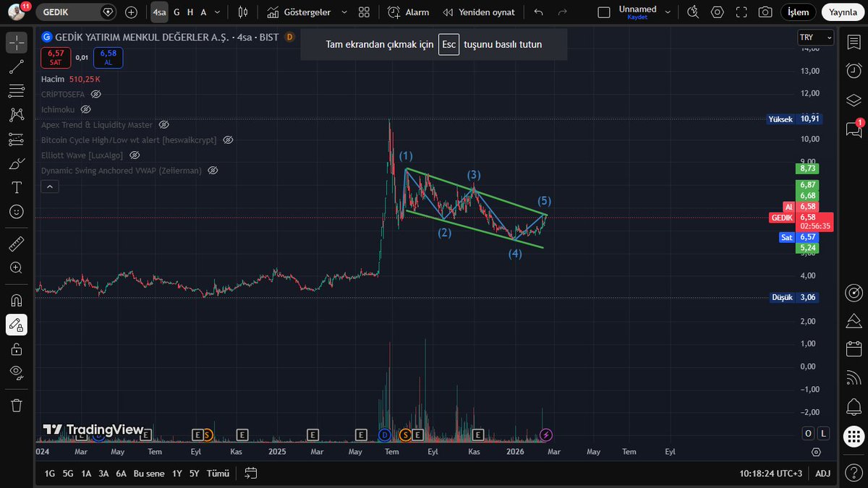Open the broadcast signal panel

[854, 378]
